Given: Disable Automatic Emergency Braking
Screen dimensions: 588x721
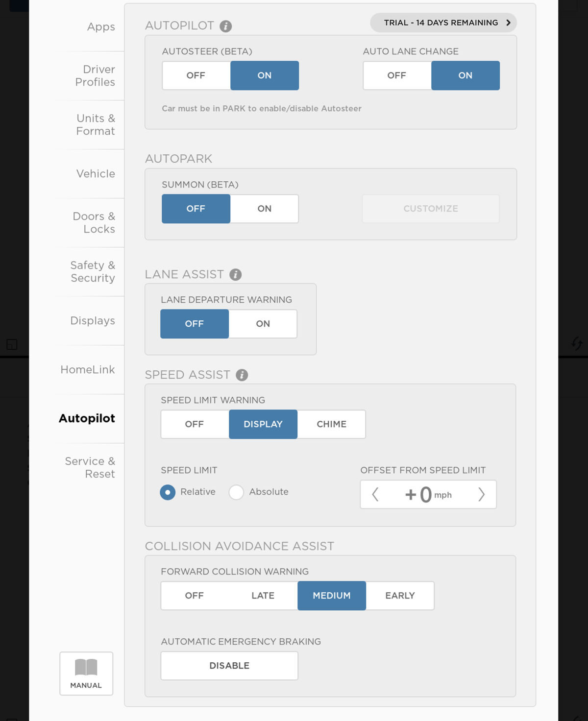Looking at the screenshot, I should click(229, 666).
